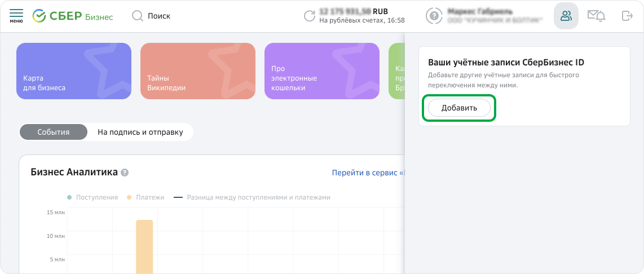Image resolution: width=644 pixels, height=274 pixels.
Task: Open the Карта для бизнеса banner
Action: [x=74, y=71]
